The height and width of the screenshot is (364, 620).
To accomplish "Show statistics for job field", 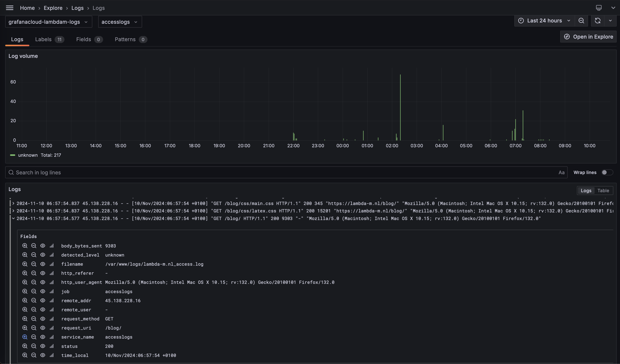I will [x=51, y=291].
